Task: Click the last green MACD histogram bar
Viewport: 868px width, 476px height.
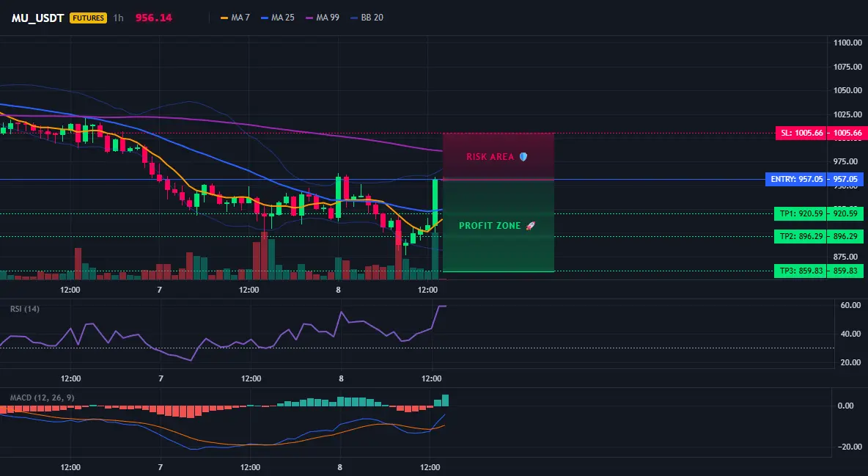Action: coord(445,400)
